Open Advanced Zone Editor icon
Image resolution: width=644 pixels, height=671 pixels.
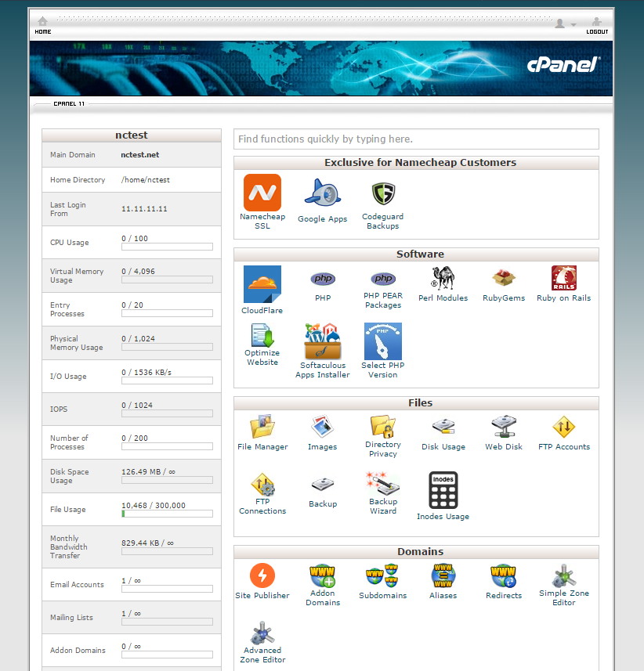262,633
